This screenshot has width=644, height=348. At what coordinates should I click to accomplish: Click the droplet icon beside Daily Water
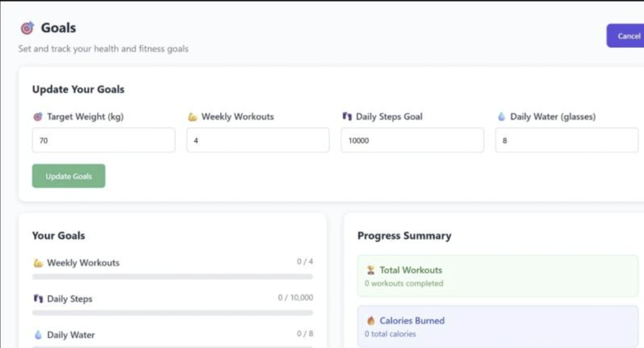(38, 335)
